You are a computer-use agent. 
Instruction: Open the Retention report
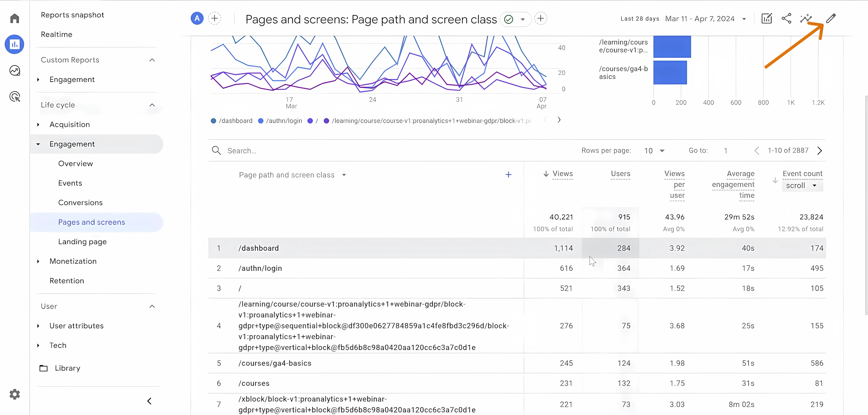point(67,281)
